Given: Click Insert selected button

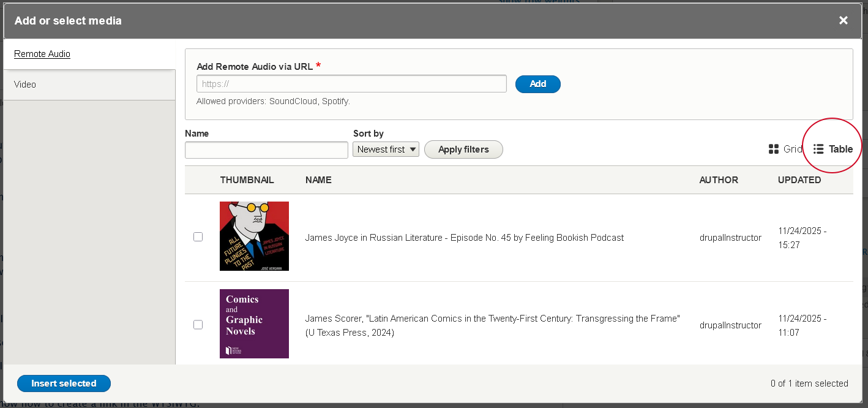Looking at the screenshot, I should pyautogui.click(x=64, y=383).
